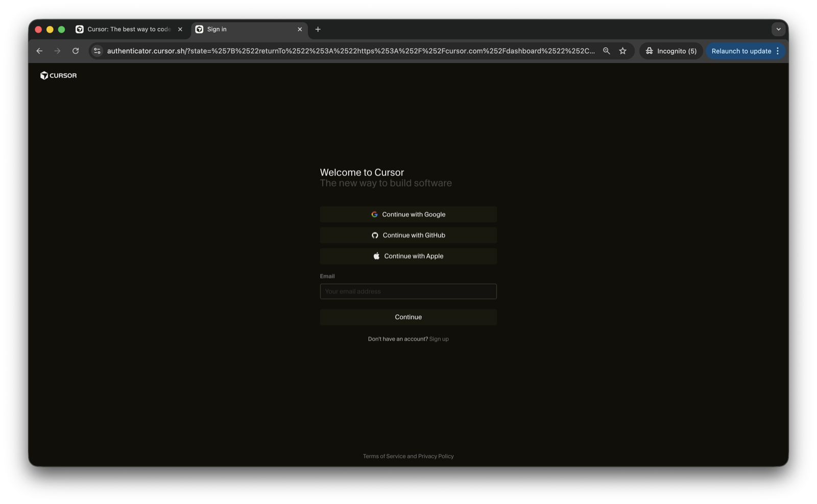The width and height of the screenshot is (817, 504).
Task: Reload the page
Action: pyautogui.click(x=76, y=51)
